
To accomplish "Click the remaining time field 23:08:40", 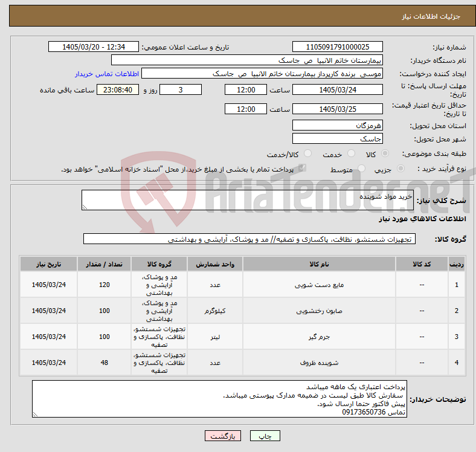I will pos(118,89).
